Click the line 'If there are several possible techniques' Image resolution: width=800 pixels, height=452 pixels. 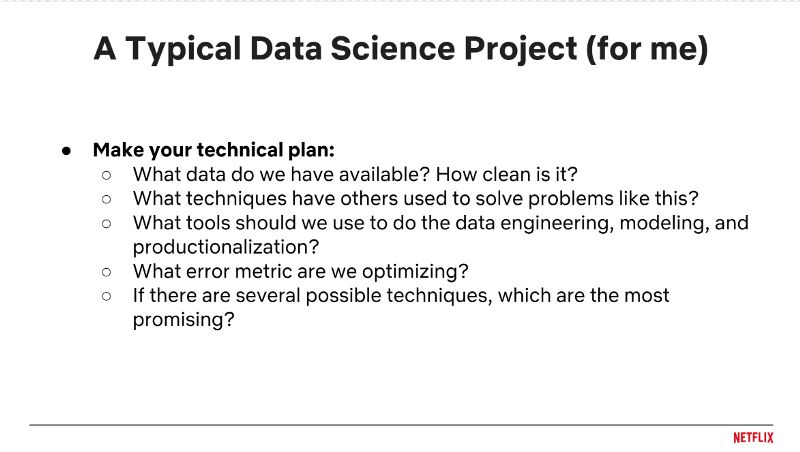tap(400, 295)
